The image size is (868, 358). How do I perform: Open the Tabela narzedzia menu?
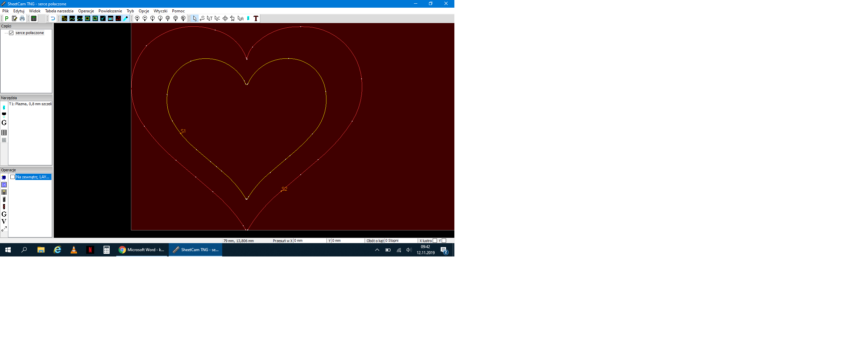point(59,11)
